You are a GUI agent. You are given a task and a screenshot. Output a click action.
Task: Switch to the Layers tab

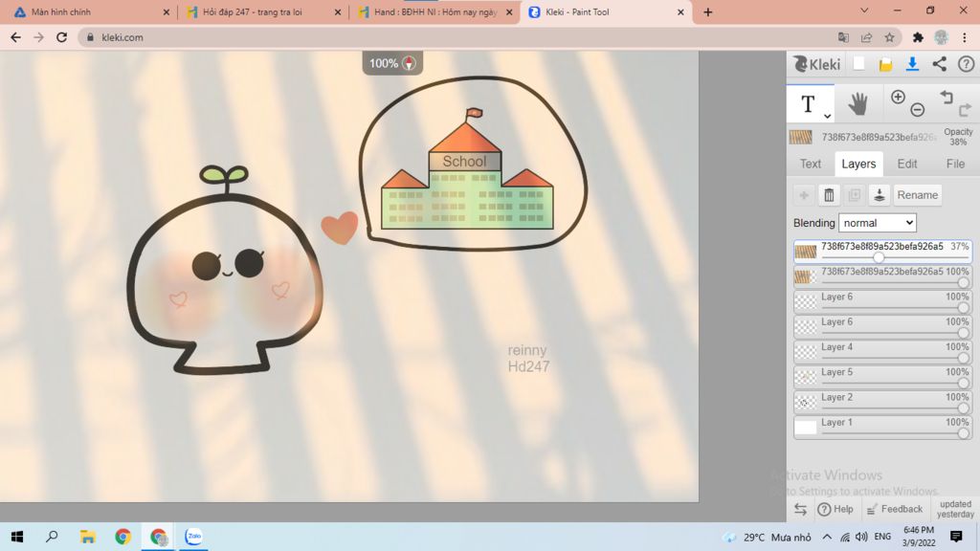[858, 164]
